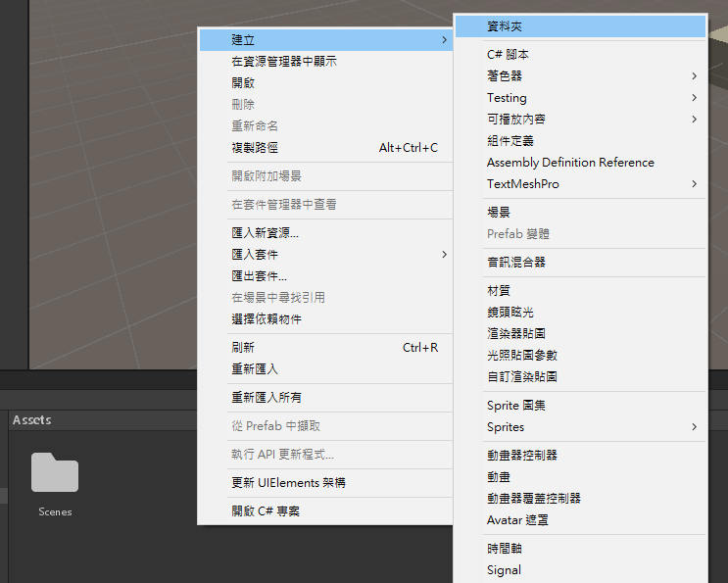This screenshot has width=728, height=583.
Task: Open the Scenes folder icon
Action: (x=55, y=472)
